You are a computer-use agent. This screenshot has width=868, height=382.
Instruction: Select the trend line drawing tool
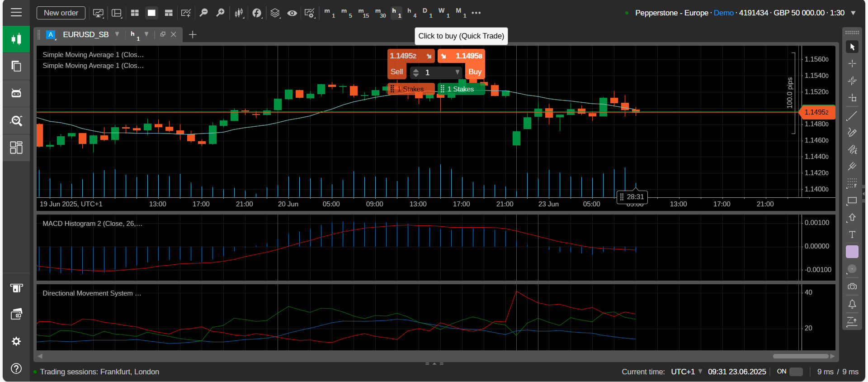(852, 116)
